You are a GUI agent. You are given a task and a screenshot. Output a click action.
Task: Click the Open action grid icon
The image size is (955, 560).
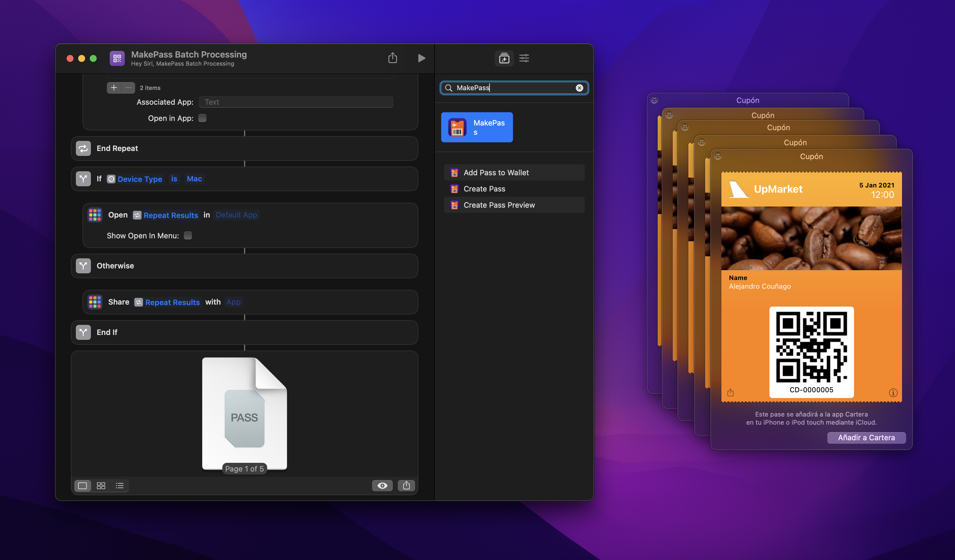tap(95, 215)
